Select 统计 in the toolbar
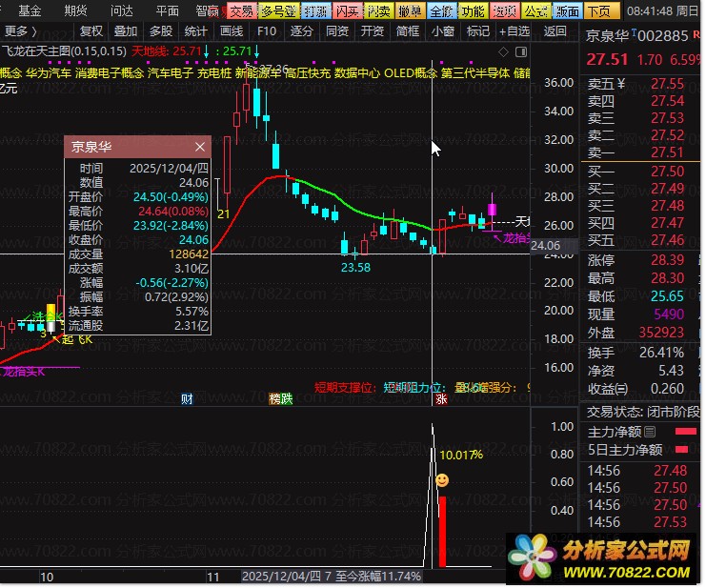706x588 pixels. pyautogui.click(x=196, y=31)
